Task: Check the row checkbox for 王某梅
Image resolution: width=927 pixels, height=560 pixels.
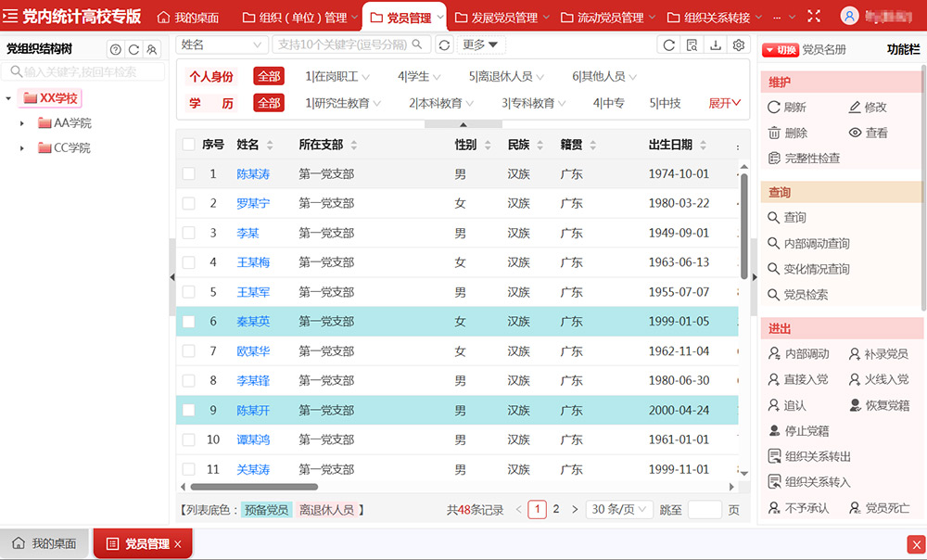Action: 188,262
